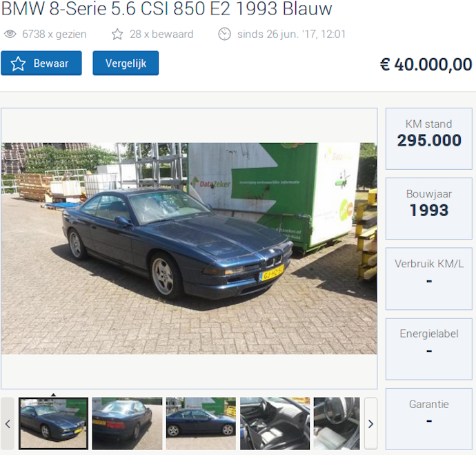
Task: Select the first front-view car thumbnail
Action: tap(53, 423)
